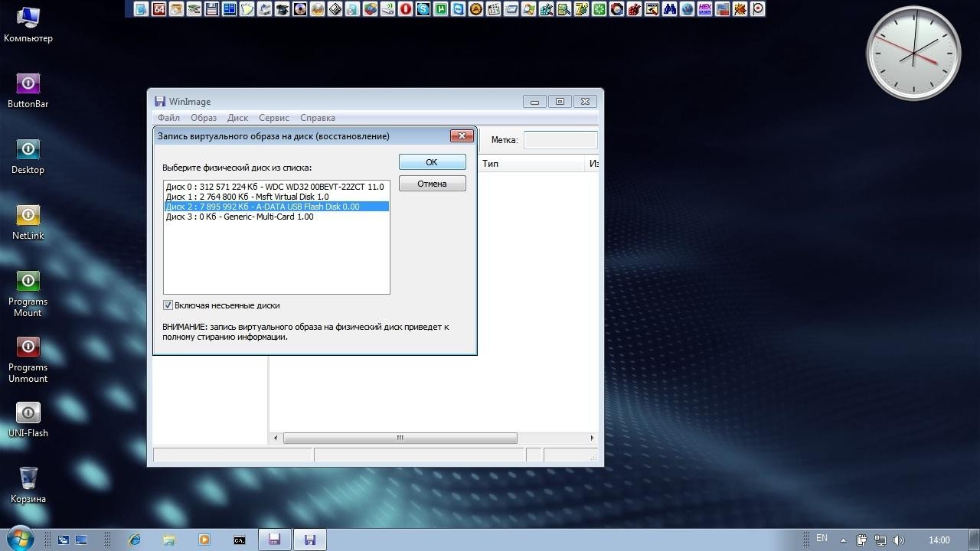980x551 pixels.
Task: Click the analog clock gadget
Action: tap(913, 54)
